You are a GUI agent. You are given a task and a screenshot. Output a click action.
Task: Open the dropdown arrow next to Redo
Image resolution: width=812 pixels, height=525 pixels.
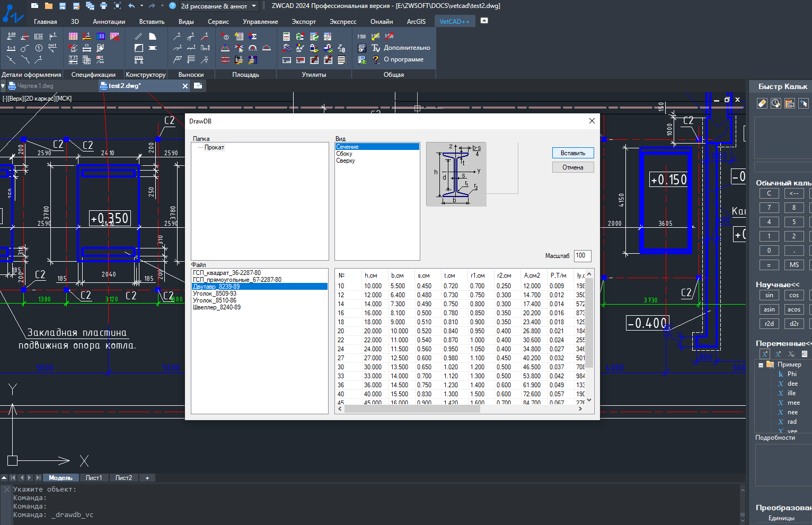[x=162, y=6]
